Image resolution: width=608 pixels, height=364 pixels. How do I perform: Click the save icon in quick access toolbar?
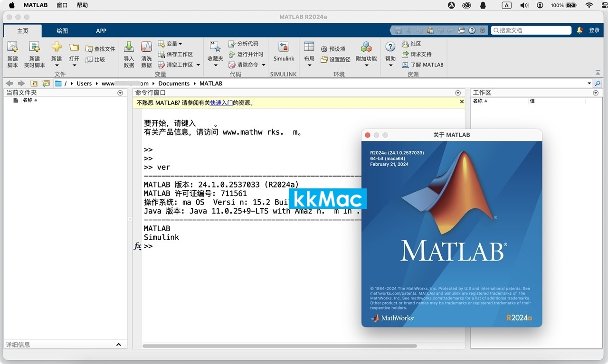coord(398,30)
